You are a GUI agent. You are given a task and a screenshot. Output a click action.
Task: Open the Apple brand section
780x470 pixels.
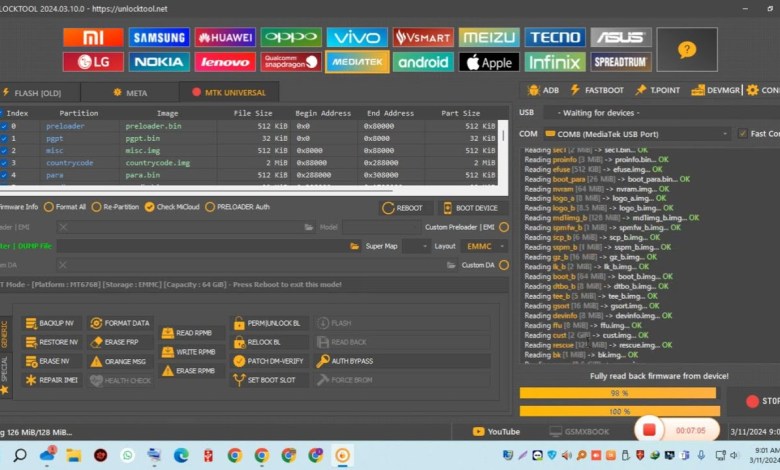[489, 62]
